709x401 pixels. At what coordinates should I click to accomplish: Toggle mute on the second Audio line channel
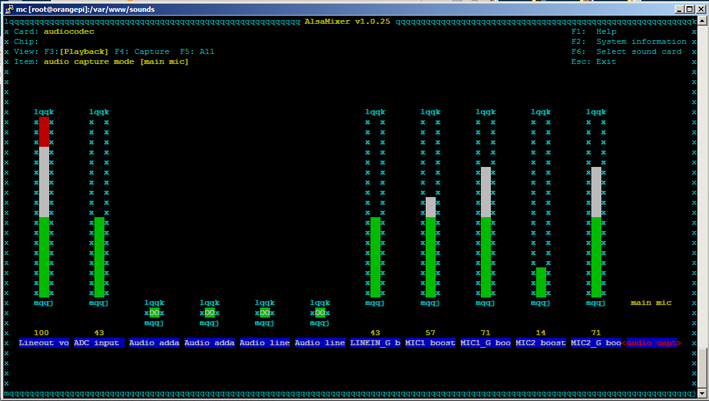tap(320, 313)
